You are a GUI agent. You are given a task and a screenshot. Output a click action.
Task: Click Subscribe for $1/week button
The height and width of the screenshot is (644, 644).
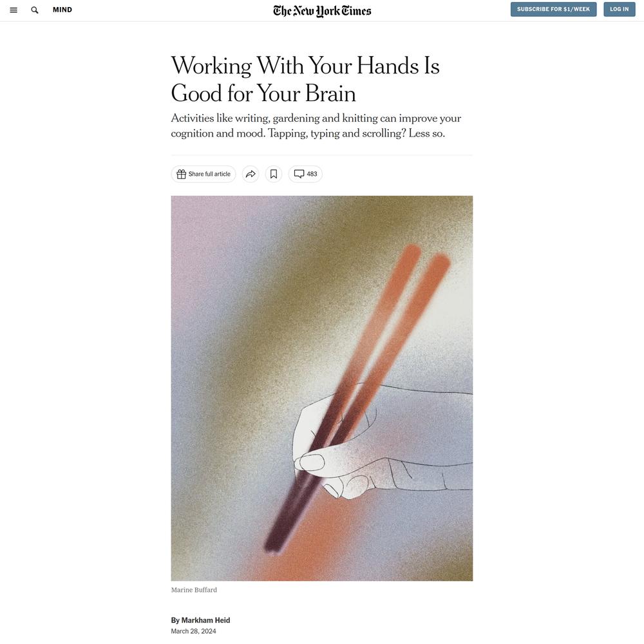pyautogui.click(x=553, y=9)
